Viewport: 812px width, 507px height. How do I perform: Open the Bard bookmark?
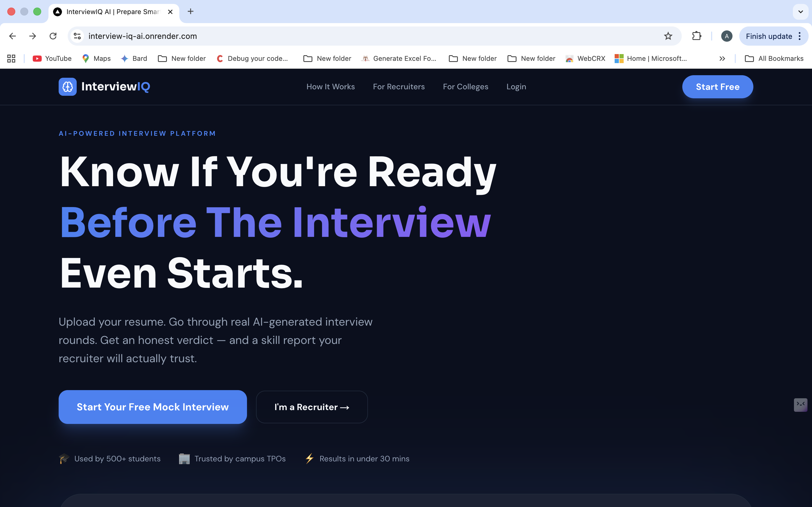134,58
